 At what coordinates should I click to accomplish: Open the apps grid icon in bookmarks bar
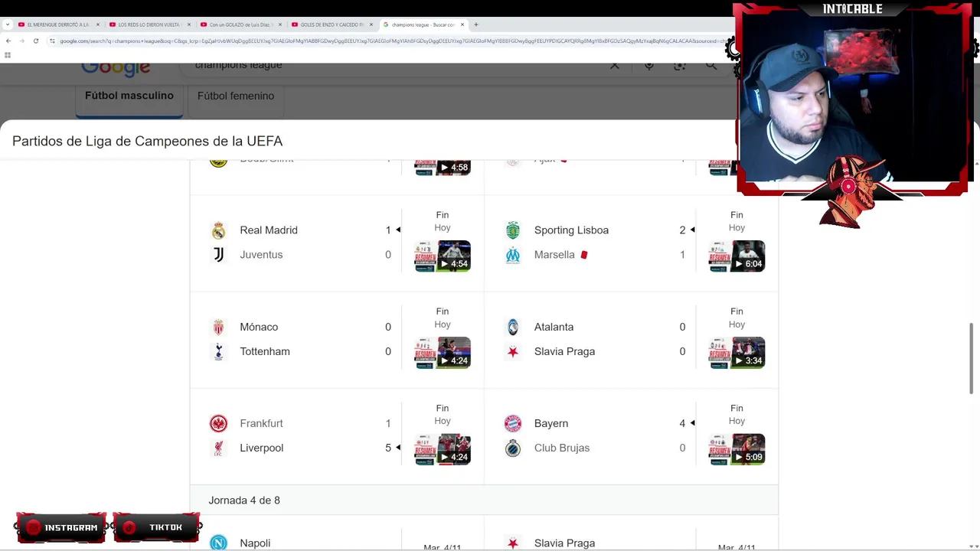click(8, 55)
